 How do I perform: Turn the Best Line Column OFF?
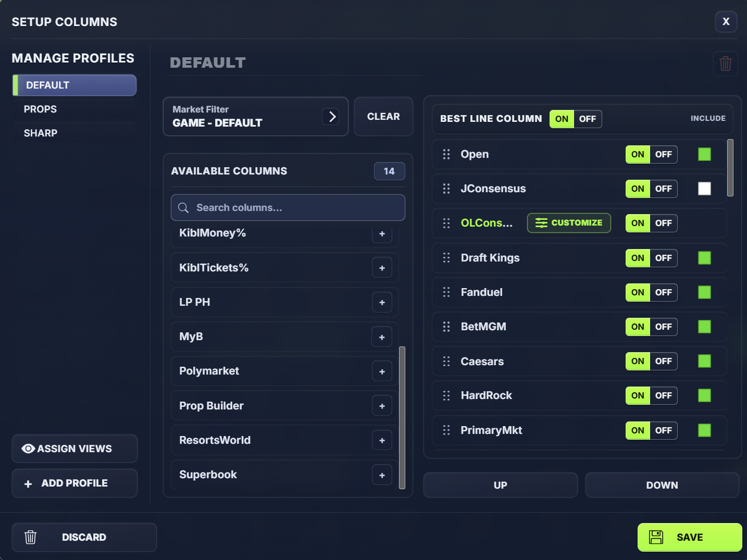tap(588, 119)
